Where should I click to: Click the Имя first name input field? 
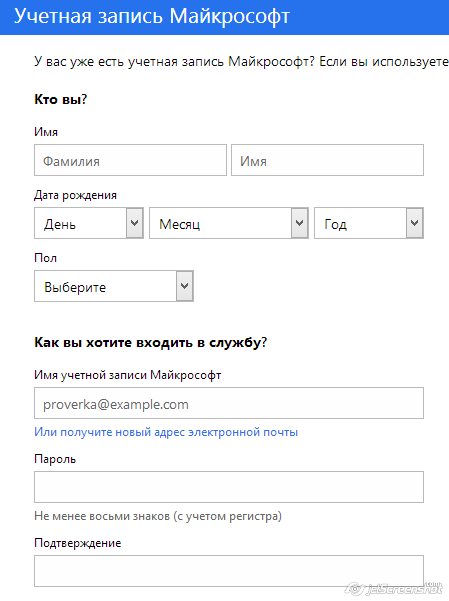tap(327, 160)
